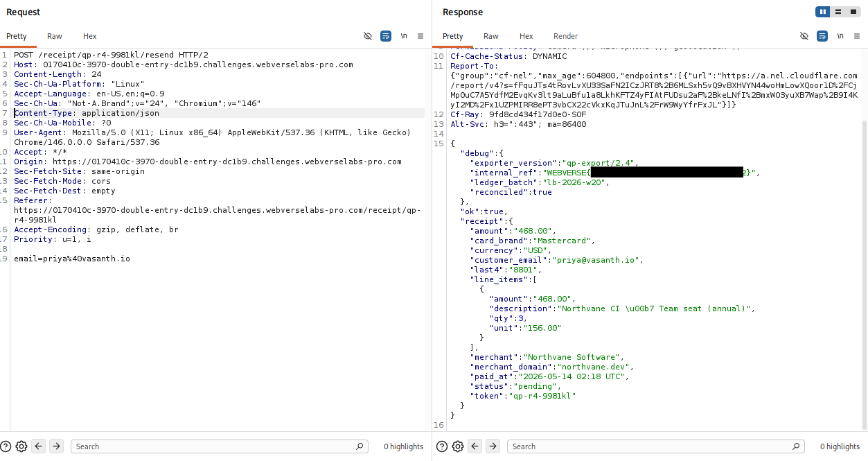Viewport: 868px width, 461px height.
Task: Click Sec-Fetch-Site: same-origin header
Action: tap(80, 171)
